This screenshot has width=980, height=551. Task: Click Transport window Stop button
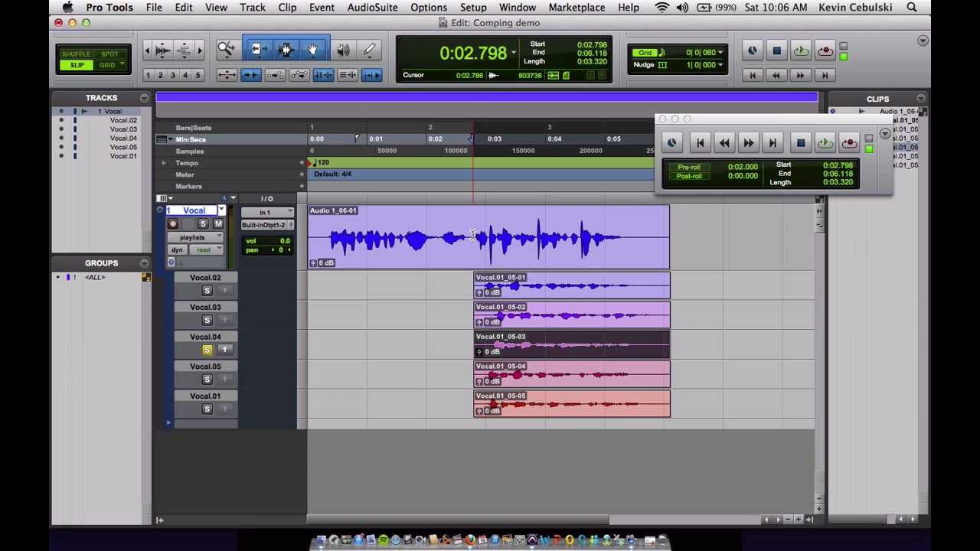pyautogui.click(x=801, y=143)
